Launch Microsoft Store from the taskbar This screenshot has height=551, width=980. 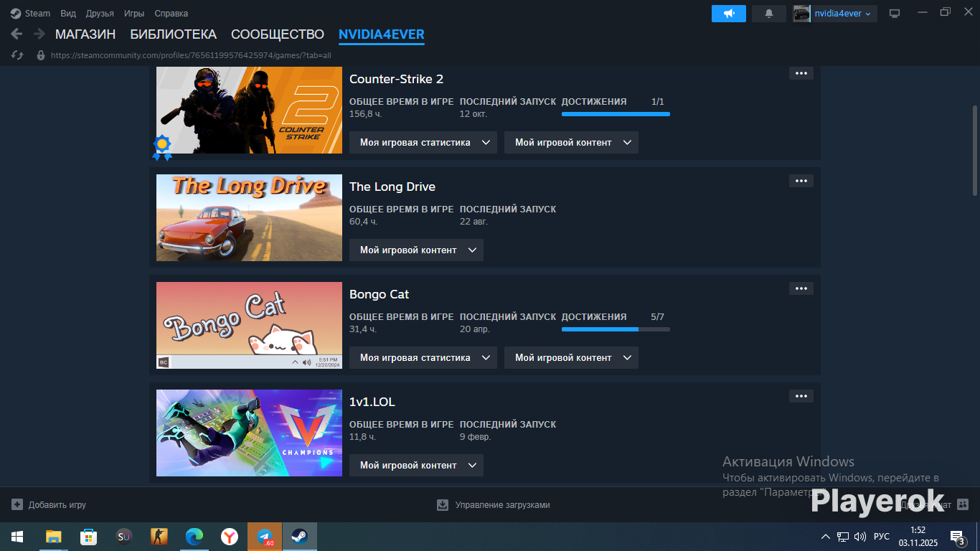[x=88, y=537]
